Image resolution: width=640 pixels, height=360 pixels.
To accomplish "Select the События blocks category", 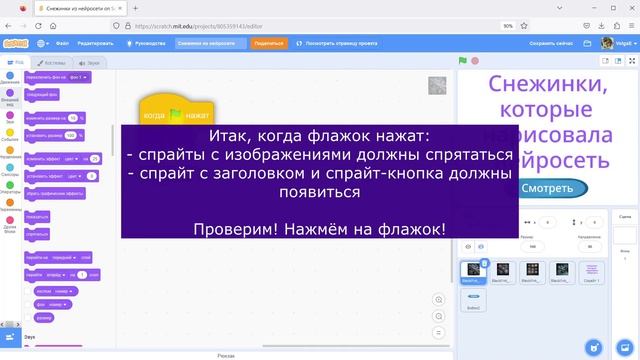I will click(10, 135).
